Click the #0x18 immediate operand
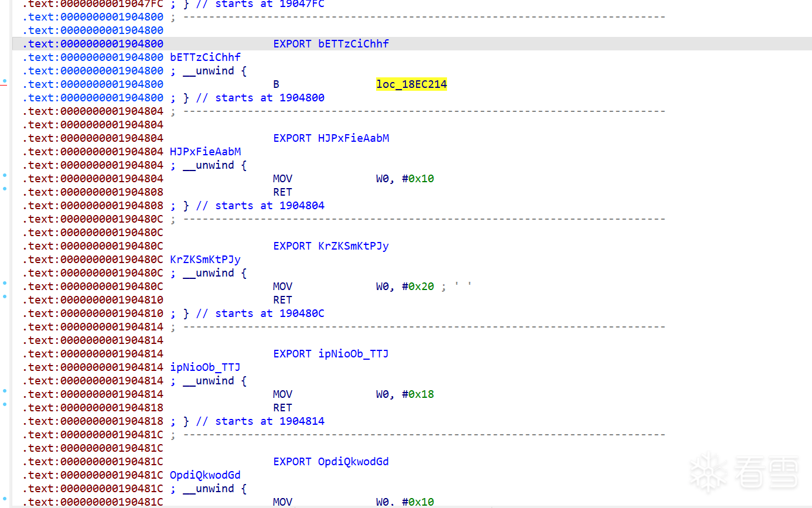Image resolution: width=812 pixels, height=508 pixels. click(418, 394)
